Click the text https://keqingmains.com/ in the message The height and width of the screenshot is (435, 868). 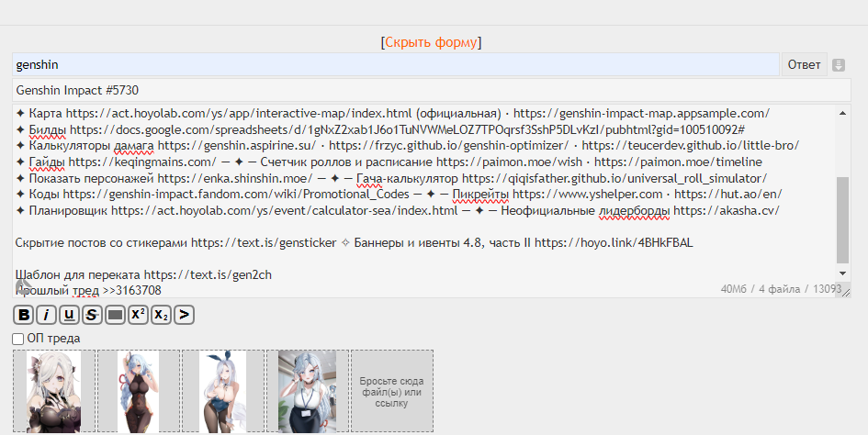[x=142, y=162]
